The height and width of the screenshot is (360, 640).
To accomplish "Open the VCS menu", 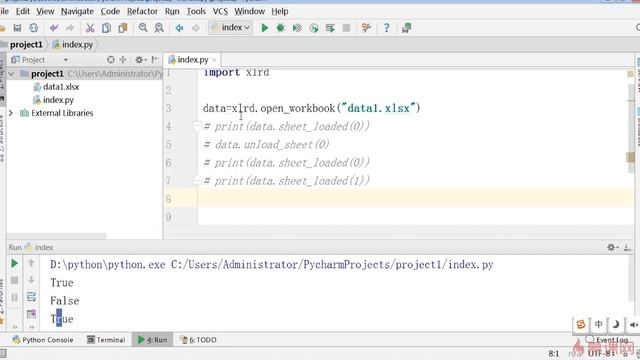I will click(220, 11).
